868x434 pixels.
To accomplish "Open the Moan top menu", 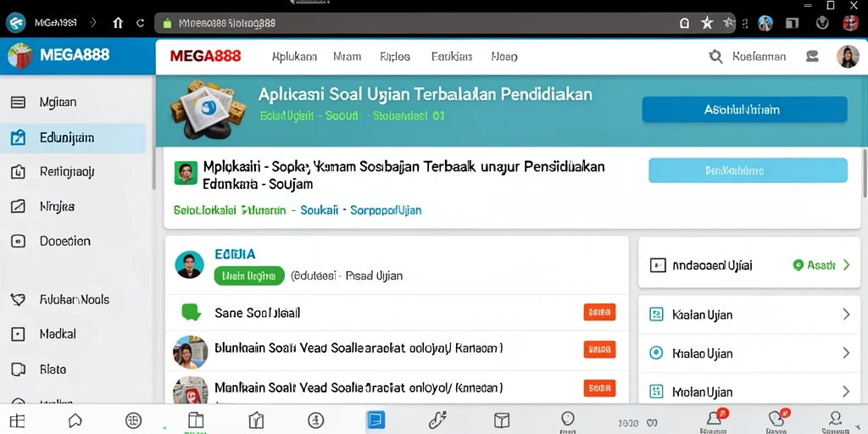I will pos(504,57).
